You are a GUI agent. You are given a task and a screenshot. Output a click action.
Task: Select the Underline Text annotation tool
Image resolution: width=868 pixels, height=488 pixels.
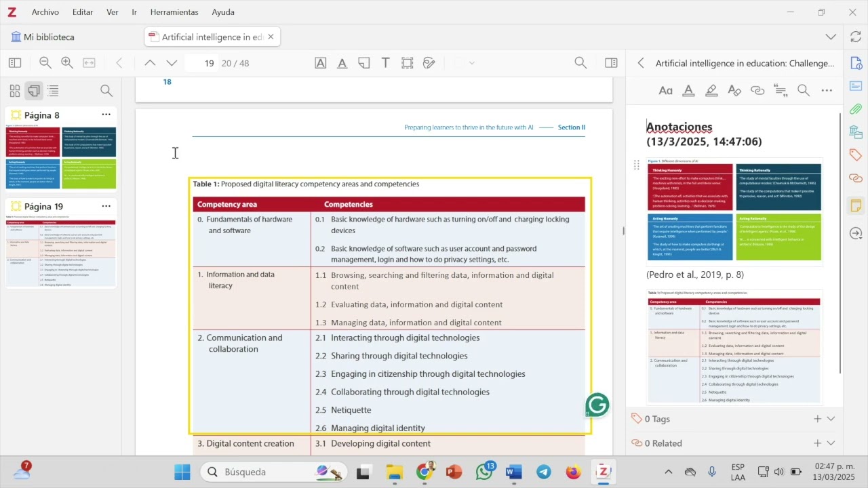coord(342,63)
